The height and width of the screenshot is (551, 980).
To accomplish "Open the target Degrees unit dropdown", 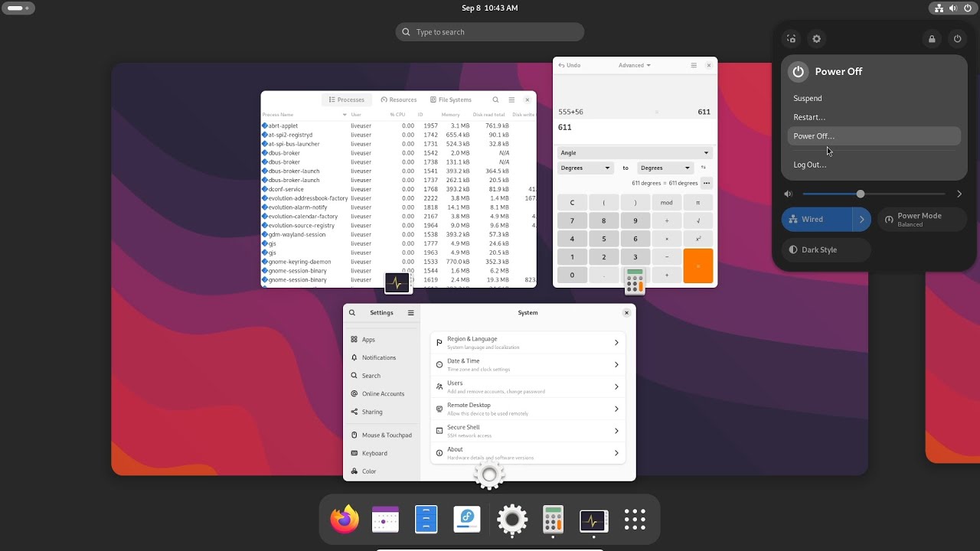I will 665,168.
